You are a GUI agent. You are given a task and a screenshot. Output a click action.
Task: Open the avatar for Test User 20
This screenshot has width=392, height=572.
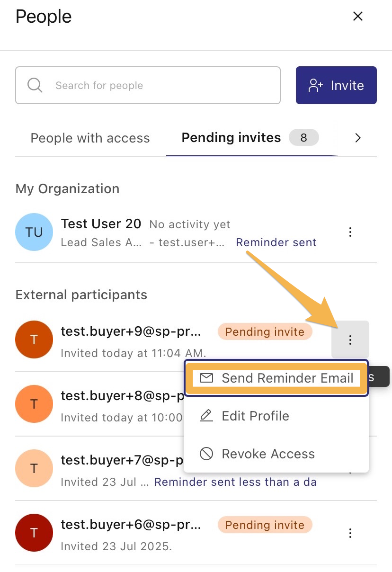[x=34, y=232]
